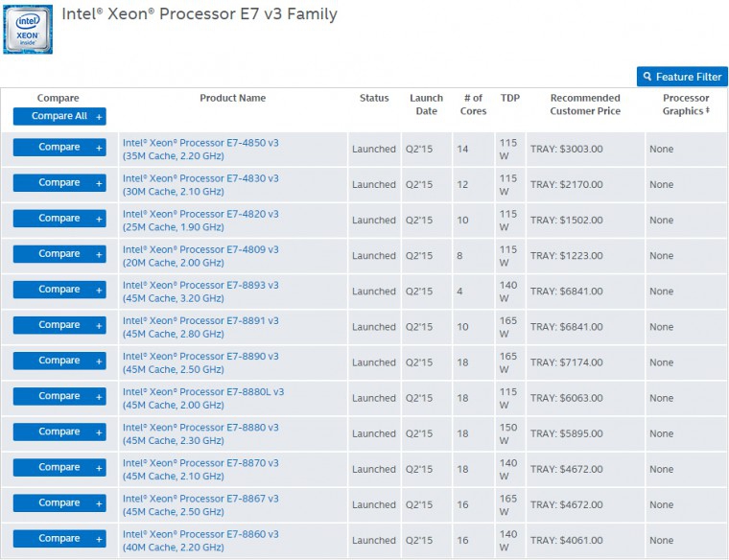View Xeon Processor E7-4809 v3 details

pyautogui.click(x=200, y=256)
